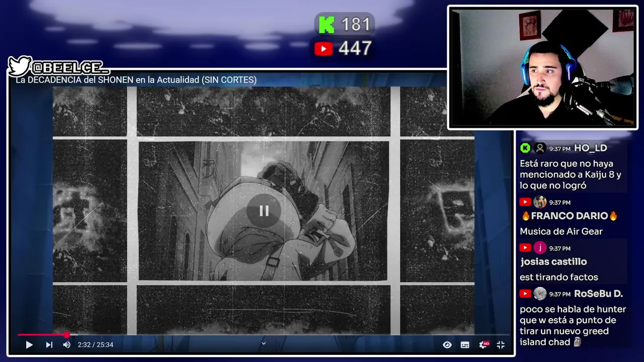Click the play button in the video player
The height and width of the screenshot is (362, 644).
pyautogui.click(x=29, y=345)
